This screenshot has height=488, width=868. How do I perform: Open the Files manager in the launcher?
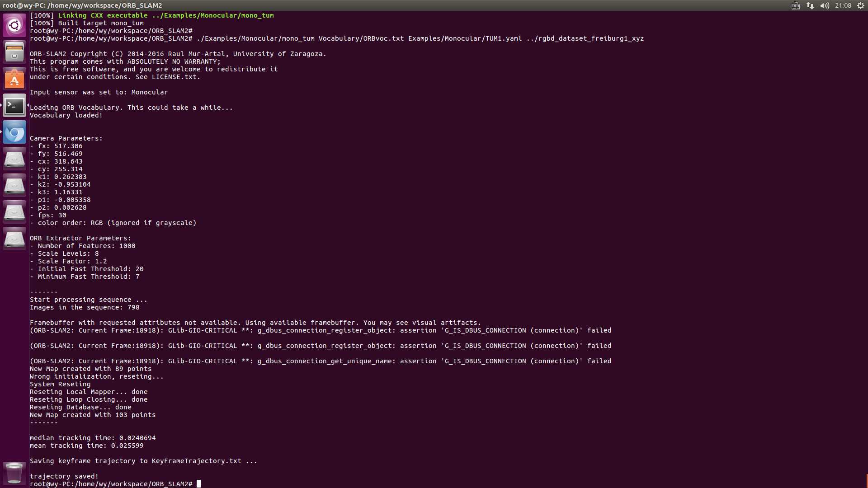[x=14, y=52]
